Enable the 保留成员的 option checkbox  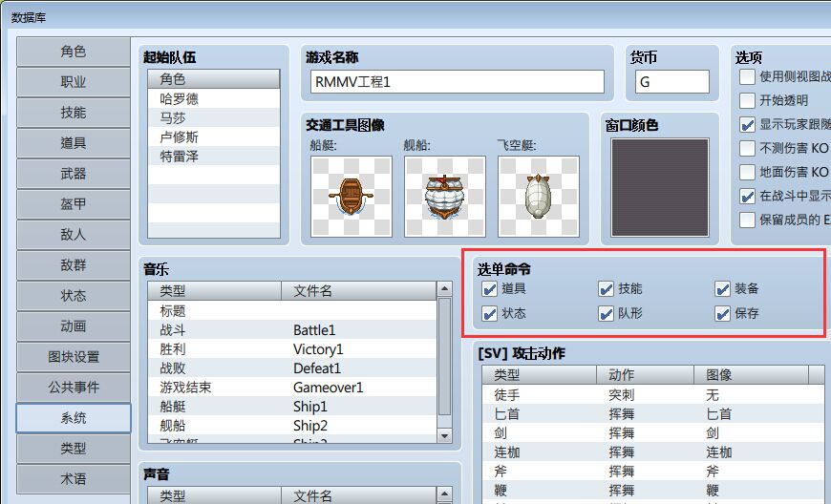click(x=747, y=220)
